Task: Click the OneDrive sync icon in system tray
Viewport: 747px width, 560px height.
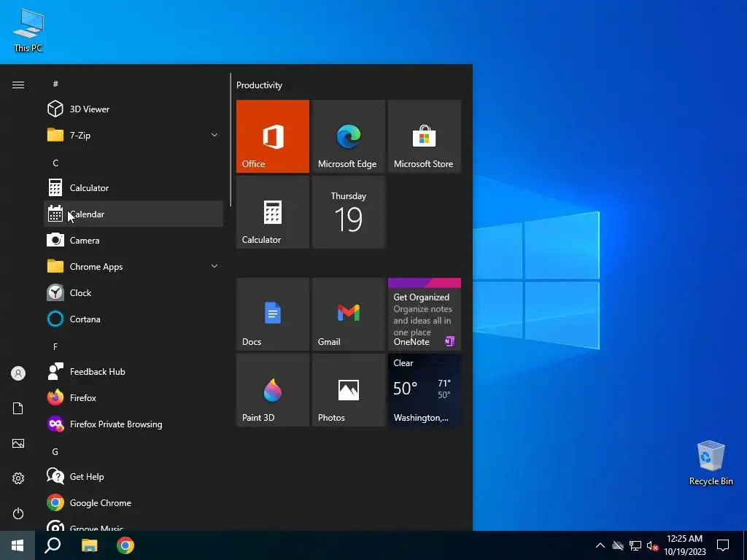Action: click(618, 545)
